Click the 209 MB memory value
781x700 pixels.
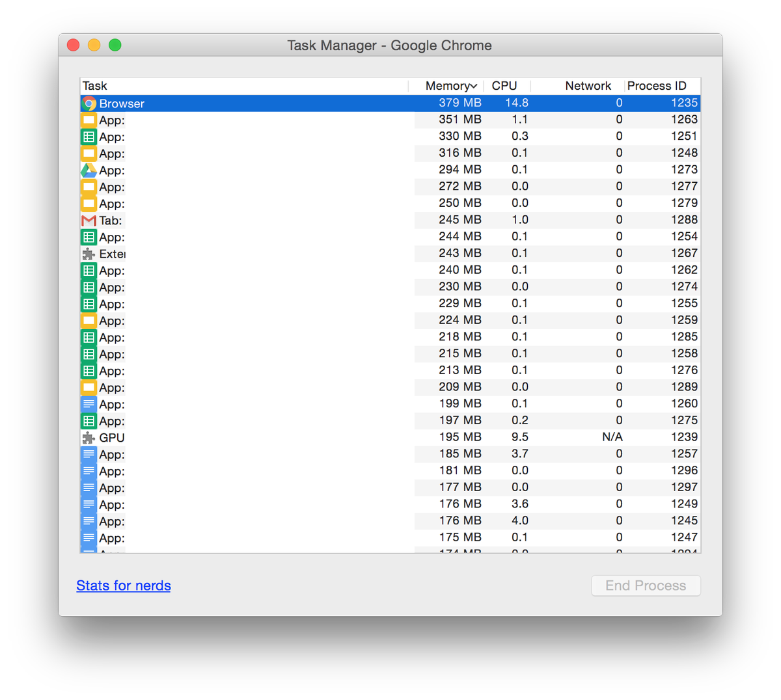[460, 386]
